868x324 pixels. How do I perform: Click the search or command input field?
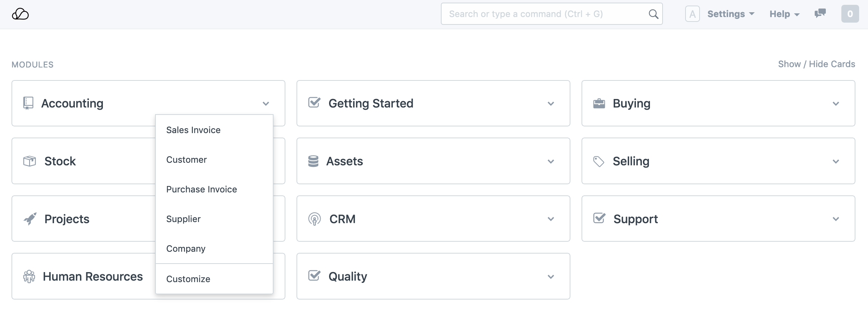click(x=544, y=14)
